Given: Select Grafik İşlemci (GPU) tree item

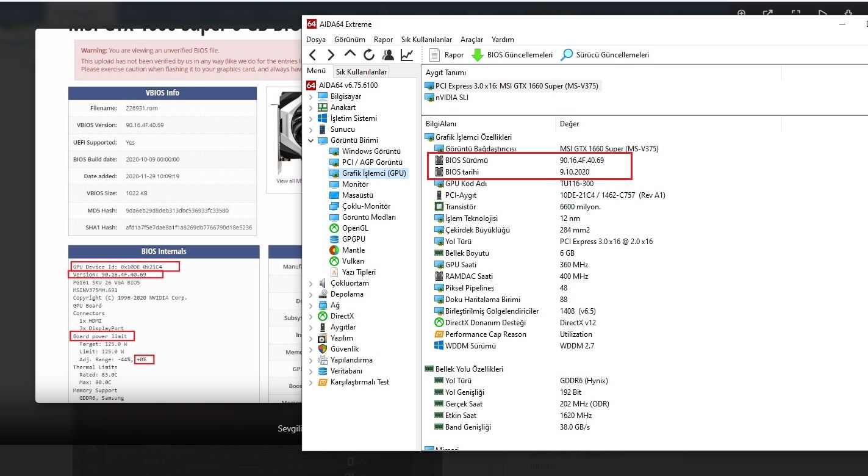Looking at the screenshot, I should tap(368, 173).
